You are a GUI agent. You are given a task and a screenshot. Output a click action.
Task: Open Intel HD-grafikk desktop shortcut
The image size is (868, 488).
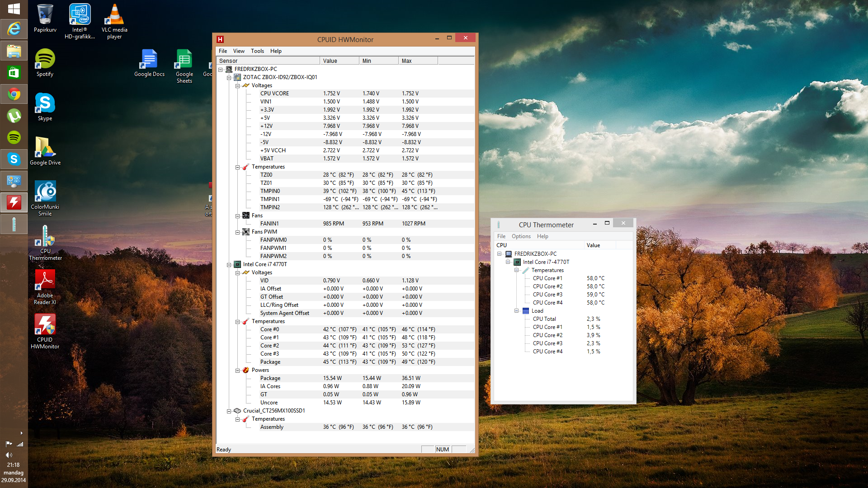[x=80, y=21]
